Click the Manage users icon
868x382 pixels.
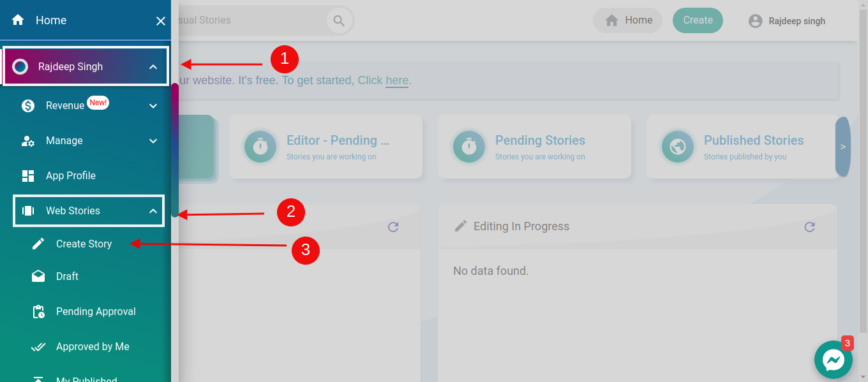pyautogui.click(x=27, y=140)
